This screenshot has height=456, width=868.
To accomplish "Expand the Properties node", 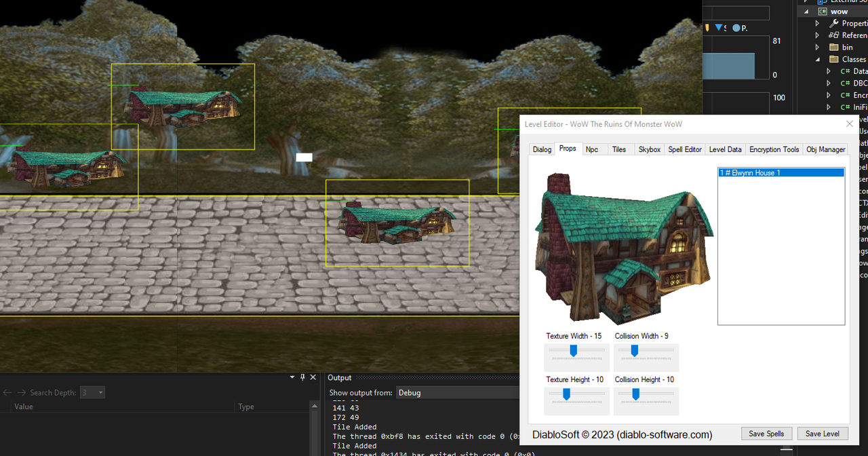I will coord(818,23).
